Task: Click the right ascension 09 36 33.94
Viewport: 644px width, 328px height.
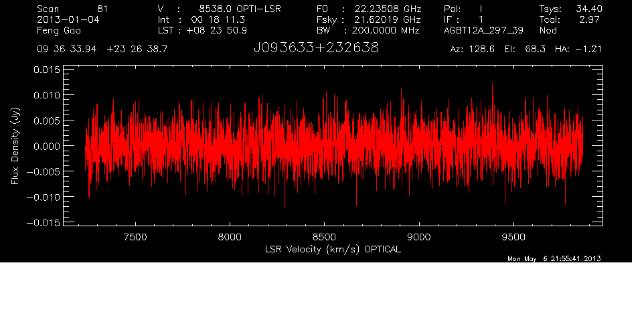Action: tap(66, 50)
